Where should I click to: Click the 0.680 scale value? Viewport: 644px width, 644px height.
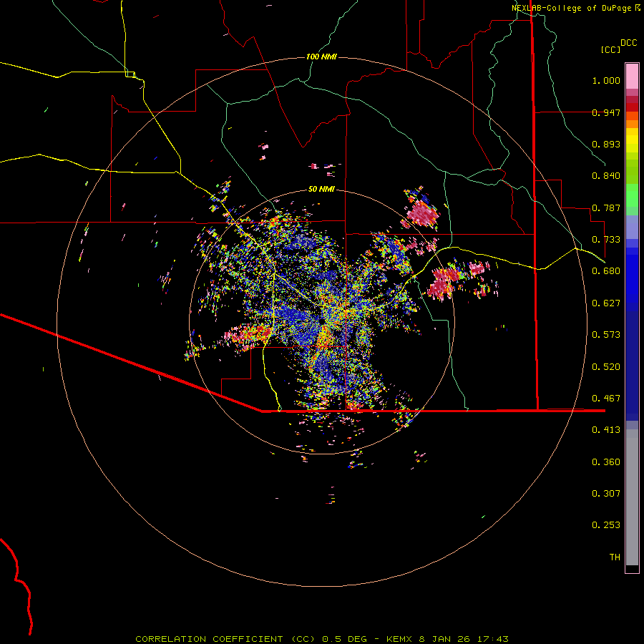[x=606, y=271]
